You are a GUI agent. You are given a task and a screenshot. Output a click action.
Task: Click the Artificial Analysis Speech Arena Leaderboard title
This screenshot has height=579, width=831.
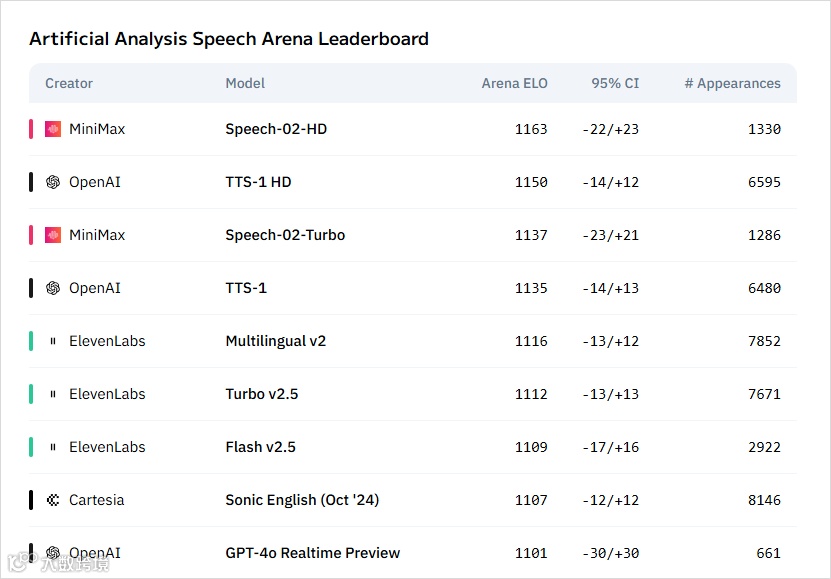(x=229, y=40)
